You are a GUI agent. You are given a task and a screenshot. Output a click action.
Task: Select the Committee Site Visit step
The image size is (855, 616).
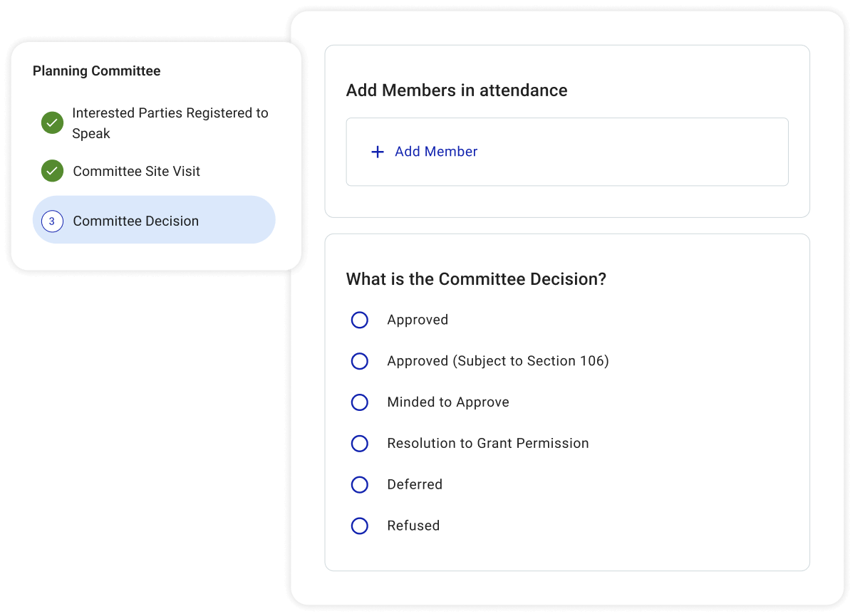click(x=137, y=171)
